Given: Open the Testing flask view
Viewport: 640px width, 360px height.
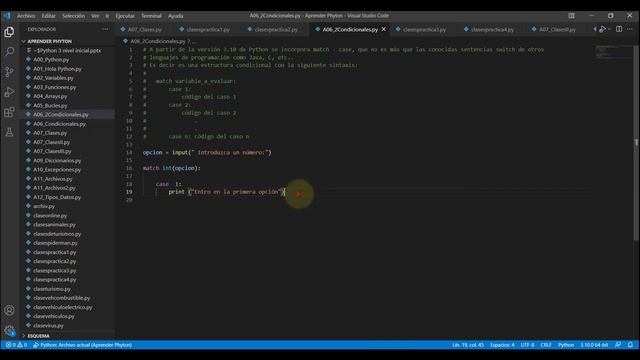Looking at the screenshot, I should [9, 132].
